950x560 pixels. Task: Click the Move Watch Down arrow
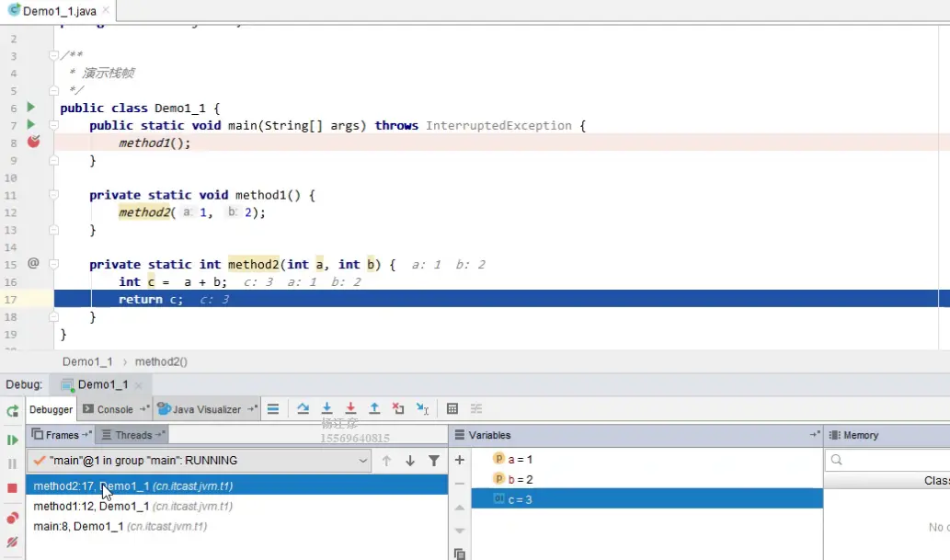[459, 531]
